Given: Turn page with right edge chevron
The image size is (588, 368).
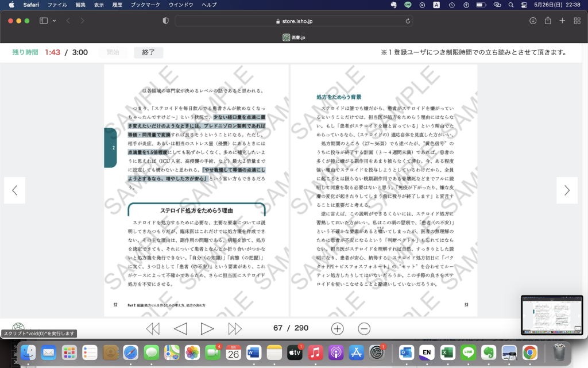Looking at the screenshot, I should pos(567,190).
